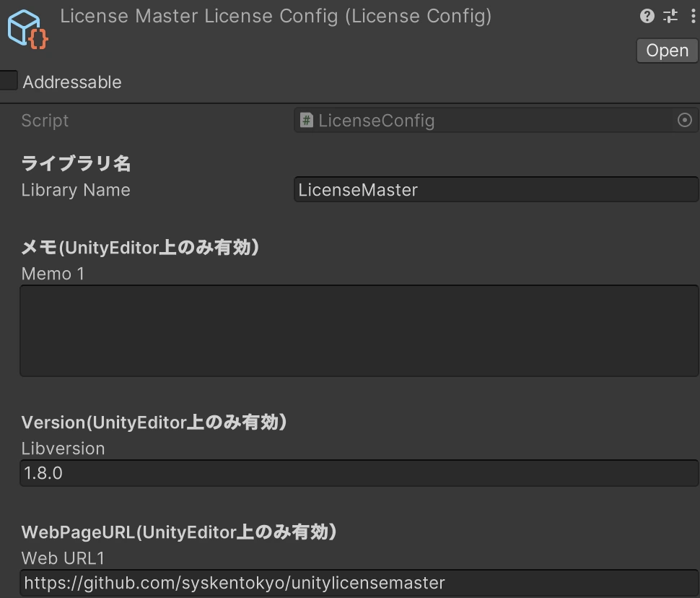Open the script object picker circle
This screenshot has width=700, height=598.
pyautogui.click(x=684, y=120)
